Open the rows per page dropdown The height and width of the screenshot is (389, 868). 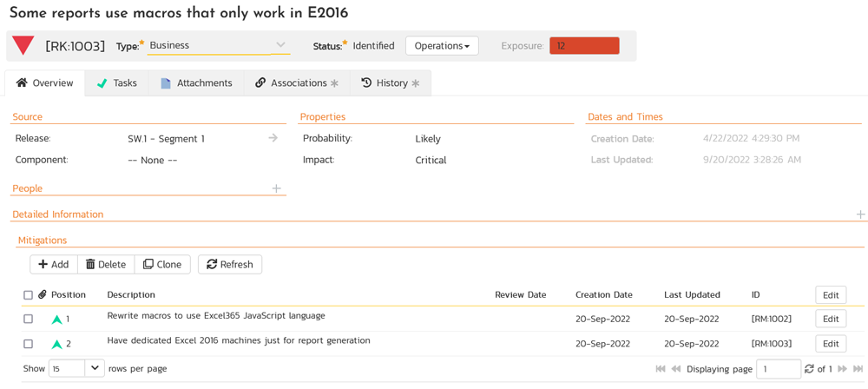76,368
